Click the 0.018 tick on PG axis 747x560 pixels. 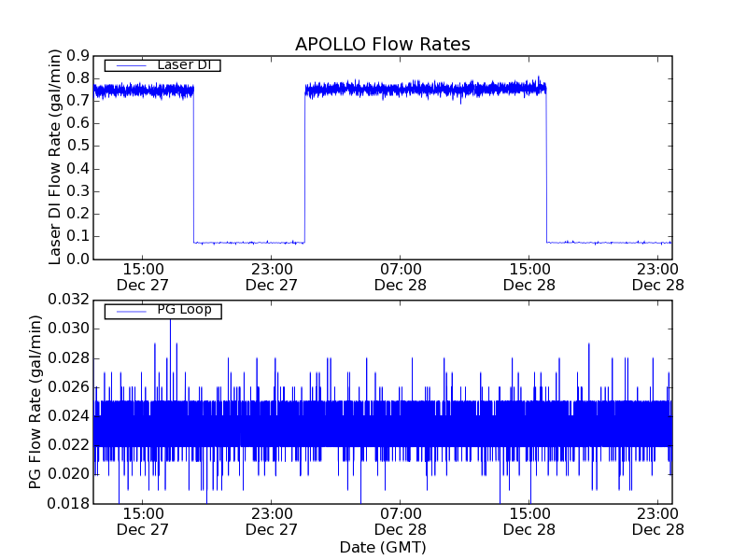[68, 503]
